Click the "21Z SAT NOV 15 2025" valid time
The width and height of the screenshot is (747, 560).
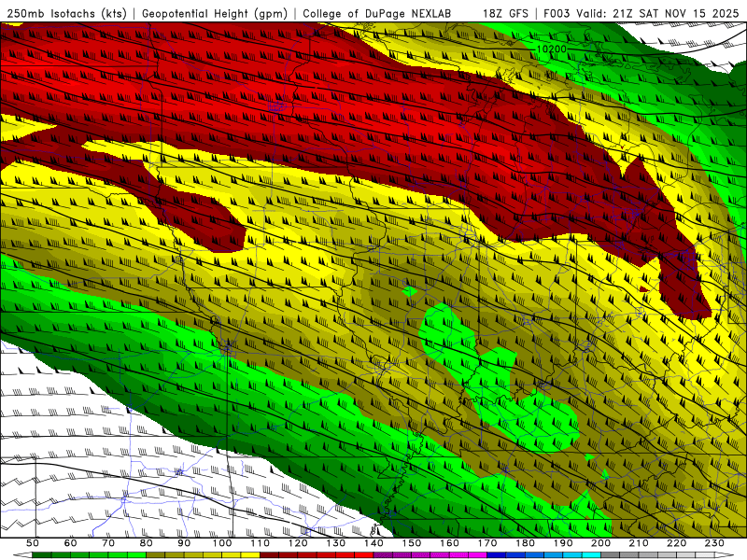pyautogui.click(x=675, y=13)
